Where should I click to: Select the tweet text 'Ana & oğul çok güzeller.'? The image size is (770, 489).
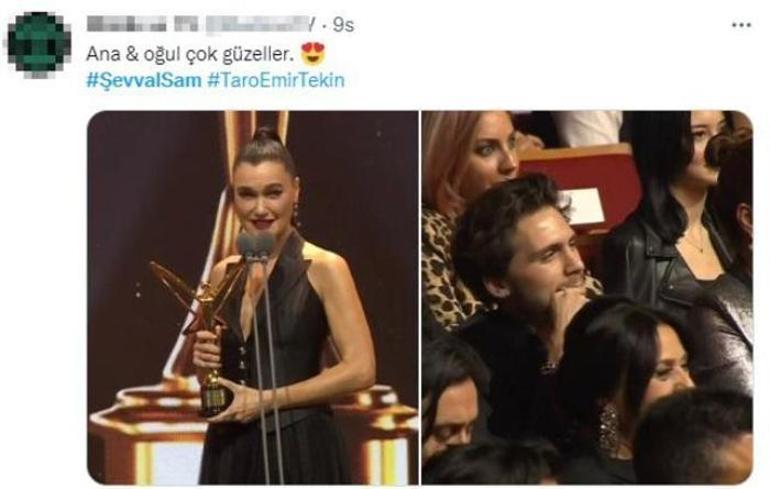[190, 54]
